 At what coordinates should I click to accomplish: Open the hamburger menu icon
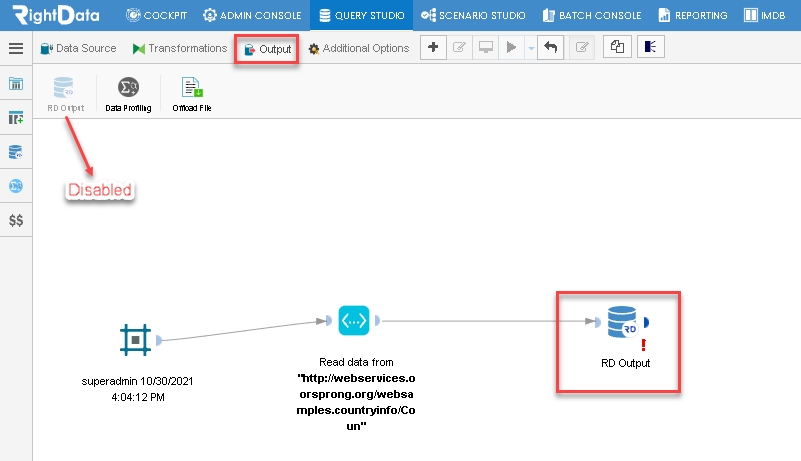tap(16, 48)
